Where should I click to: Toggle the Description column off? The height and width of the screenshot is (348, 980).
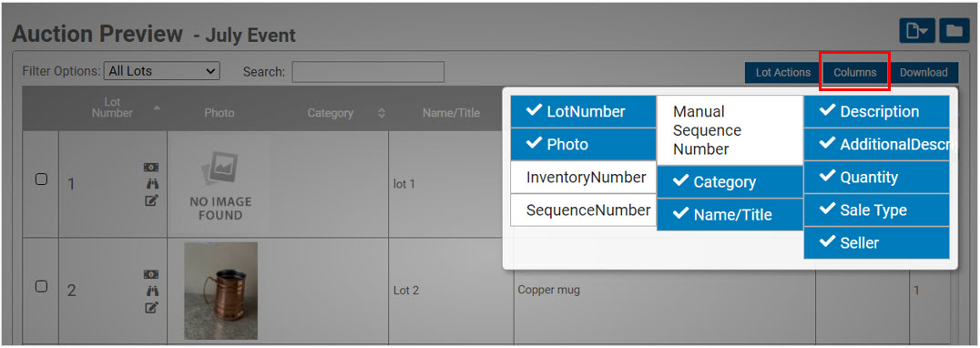877,112
